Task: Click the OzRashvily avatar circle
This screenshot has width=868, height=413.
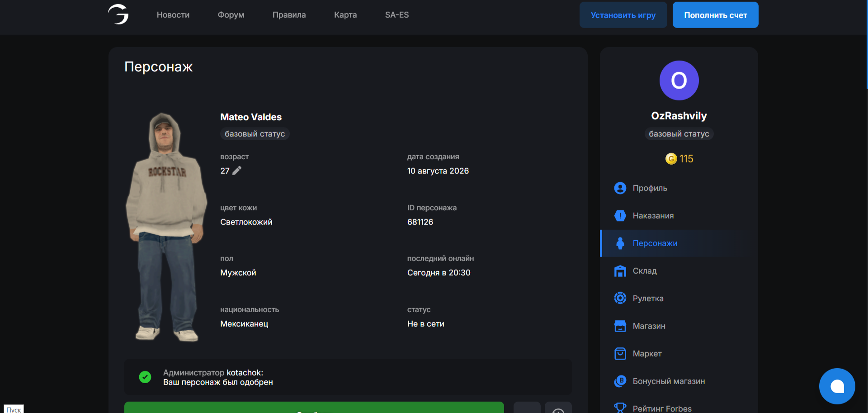Action: pos(679,81)
